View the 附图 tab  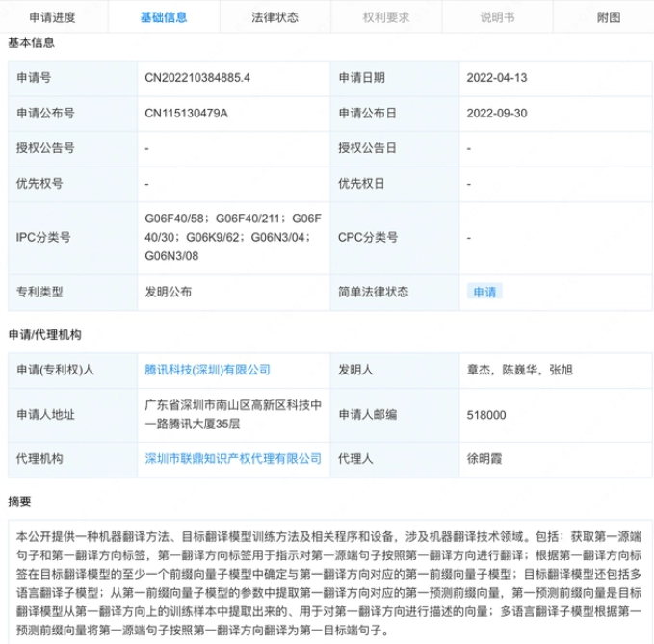click(x=609, y=17)
